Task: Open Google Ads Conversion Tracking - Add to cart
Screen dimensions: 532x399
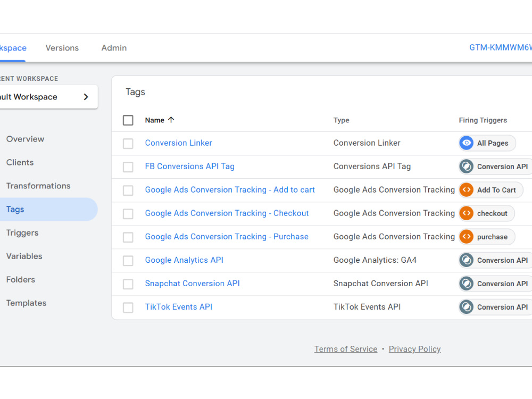Action: click(230, 190)
